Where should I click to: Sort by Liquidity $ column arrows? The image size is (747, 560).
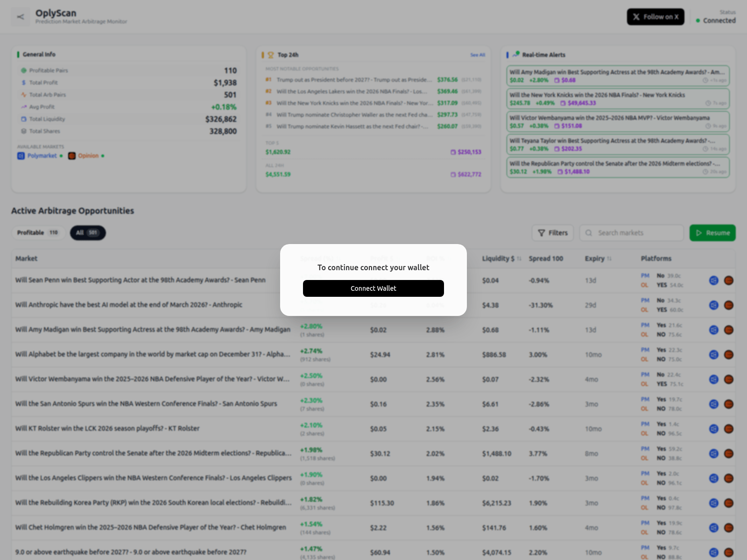click(x=519, y=259)
